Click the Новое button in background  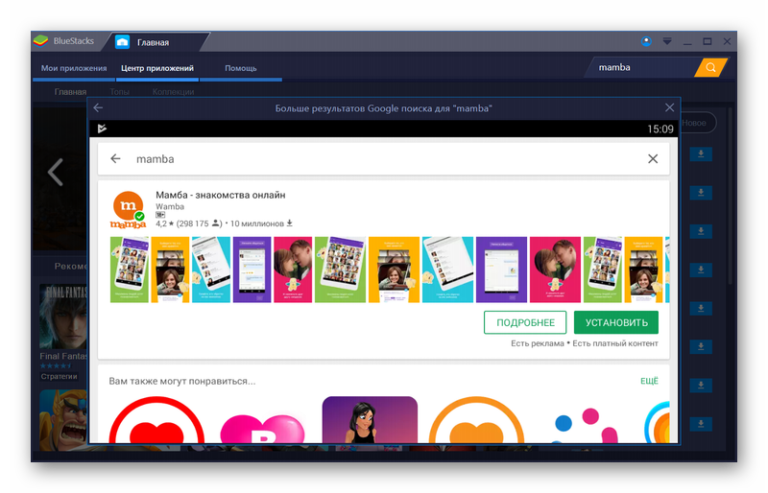pos(696,123)
